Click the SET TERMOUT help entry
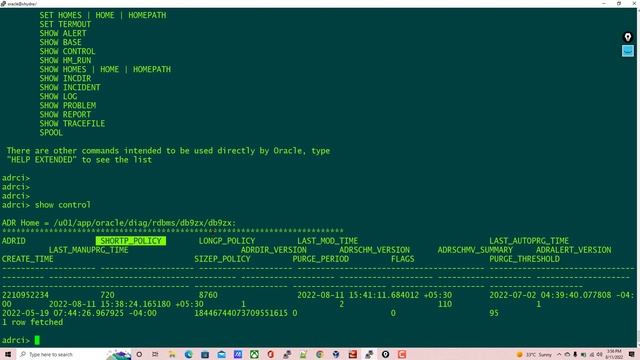 pos(65,24)
